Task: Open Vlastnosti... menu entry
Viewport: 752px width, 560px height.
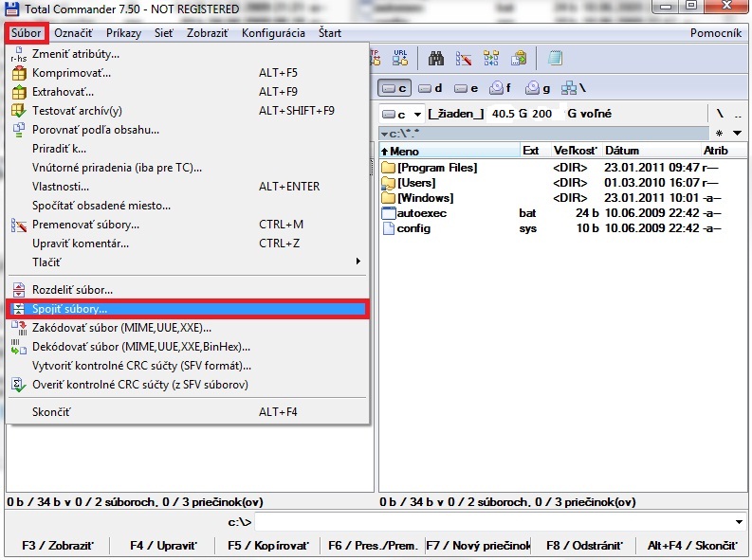Action: pos(187,187)
